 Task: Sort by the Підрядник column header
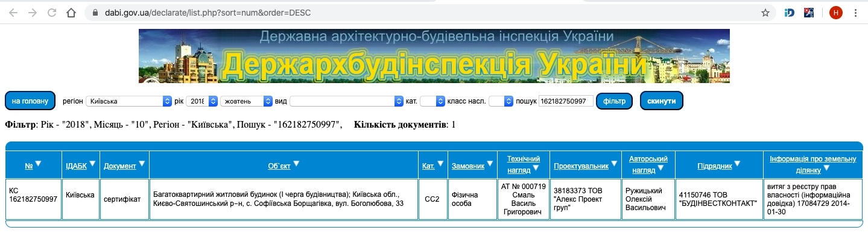click(715, 166)
